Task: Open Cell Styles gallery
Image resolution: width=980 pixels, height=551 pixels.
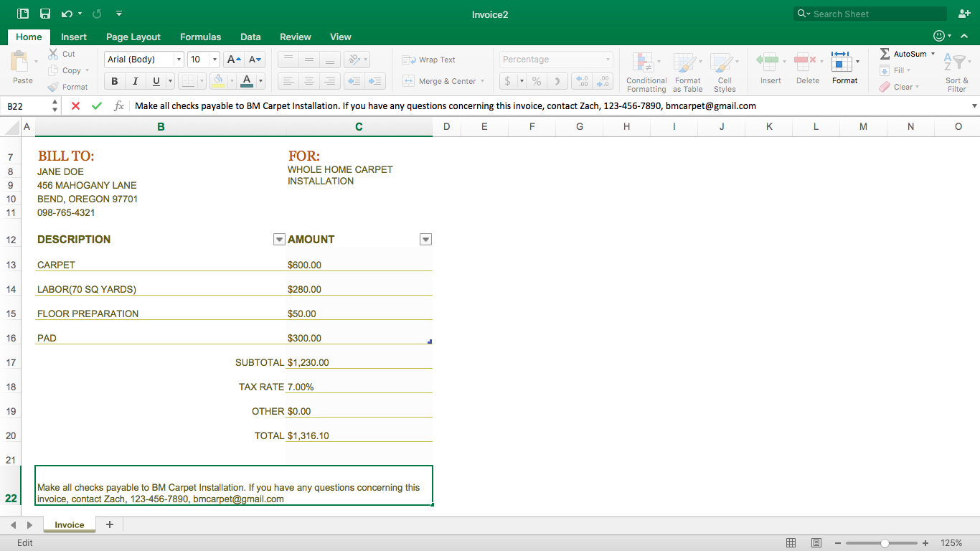Action: click(725, 72)
